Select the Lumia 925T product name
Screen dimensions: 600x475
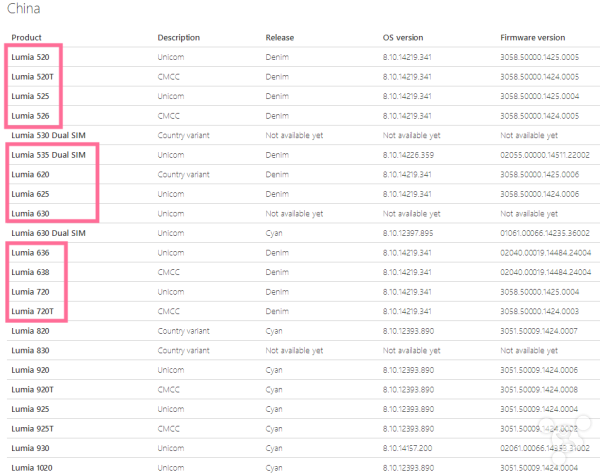pyautogui.click(x=33, y=429)
